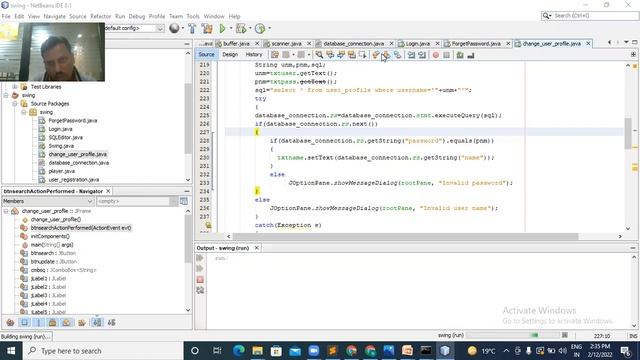Toggle Show Fields filter in Navigator
The image size is (640, 360).
[24, 322]
